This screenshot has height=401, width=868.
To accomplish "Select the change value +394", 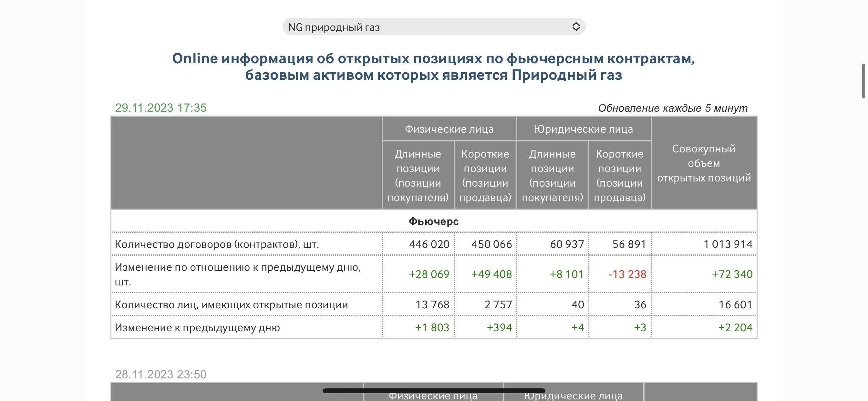I will pos(499,327).
